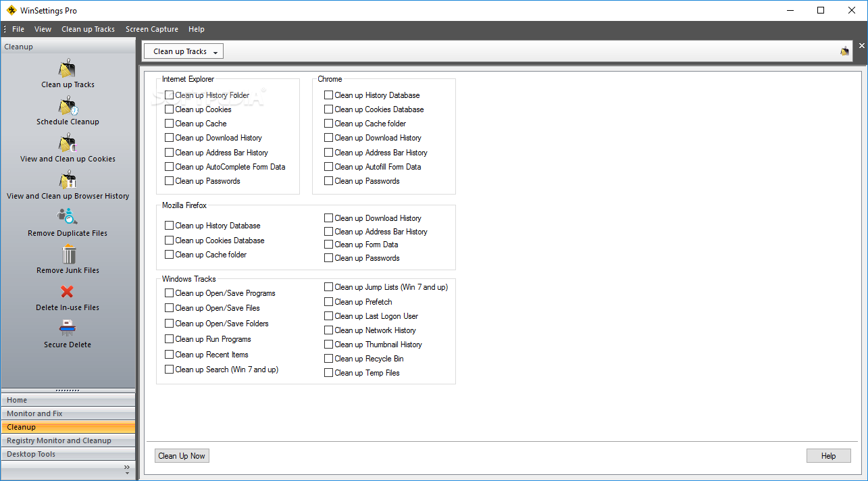Switch to Desktop Tools section
Viewport: 868px width, 481px height.
tap(68, 454)
